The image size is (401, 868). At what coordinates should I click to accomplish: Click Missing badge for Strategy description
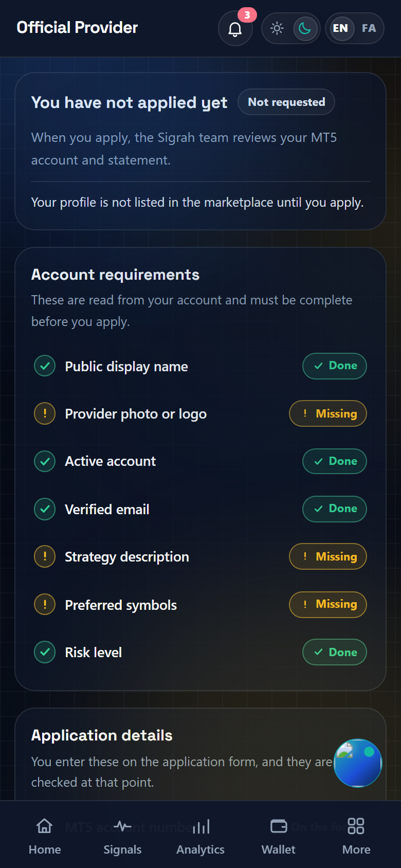(328, 556)
